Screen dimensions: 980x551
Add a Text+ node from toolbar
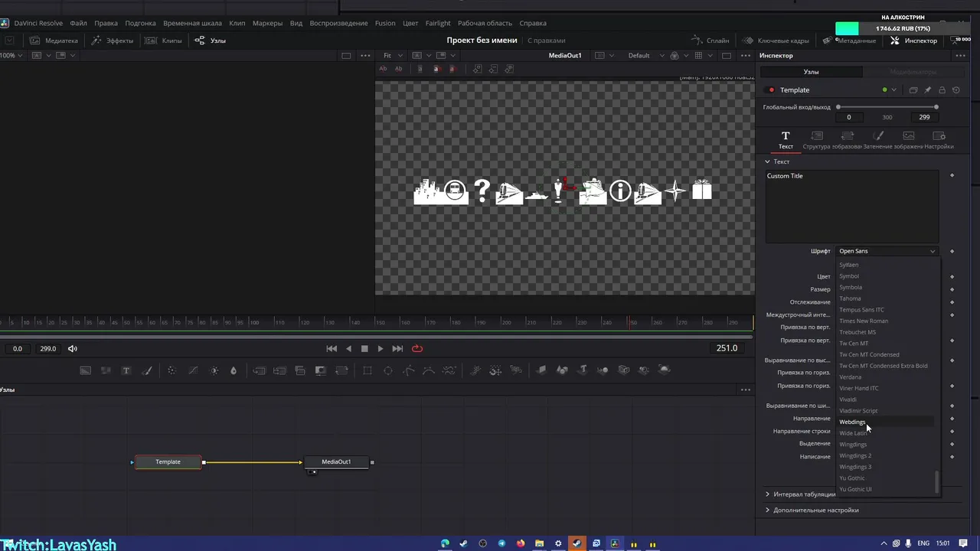(126, 370)
